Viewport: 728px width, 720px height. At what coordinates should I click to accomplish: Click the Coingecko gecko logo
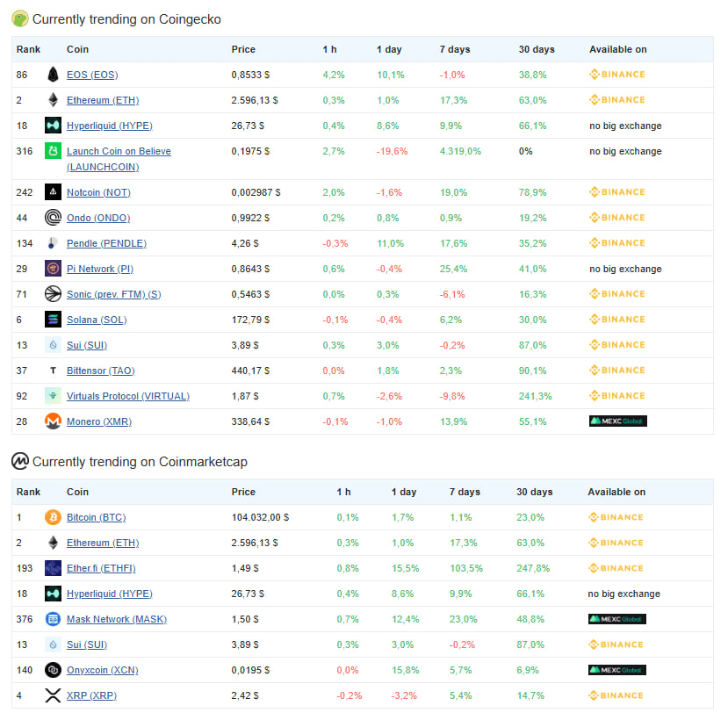point(20,19)
